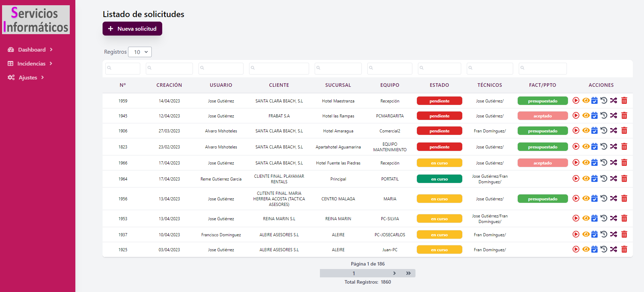The width and height of the screenshot is (644, 292).
Task: Sort by the CREACIÓN column header
Action: click(x=169, y=85)
